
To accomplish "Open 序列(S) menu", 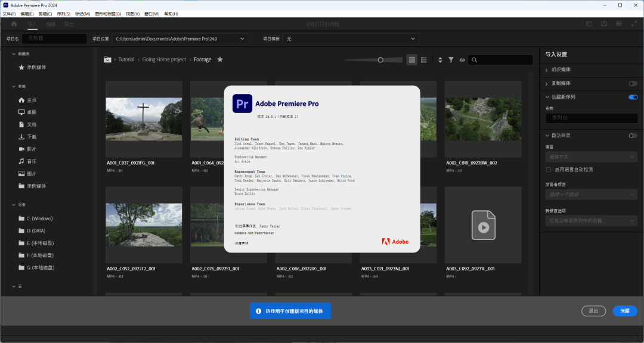I will [x=64, y=14].
